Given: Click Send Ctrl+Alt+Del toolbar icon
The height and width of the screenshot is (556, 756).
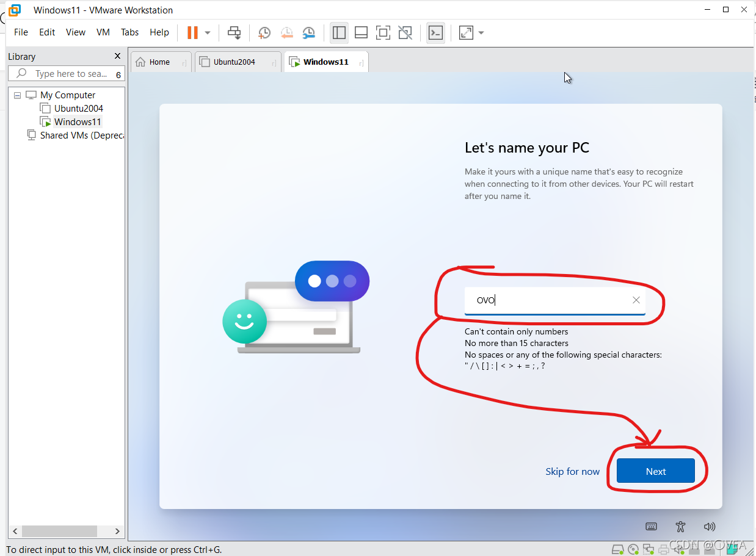Looking at the screenshot, I should [x=234, y=32].
